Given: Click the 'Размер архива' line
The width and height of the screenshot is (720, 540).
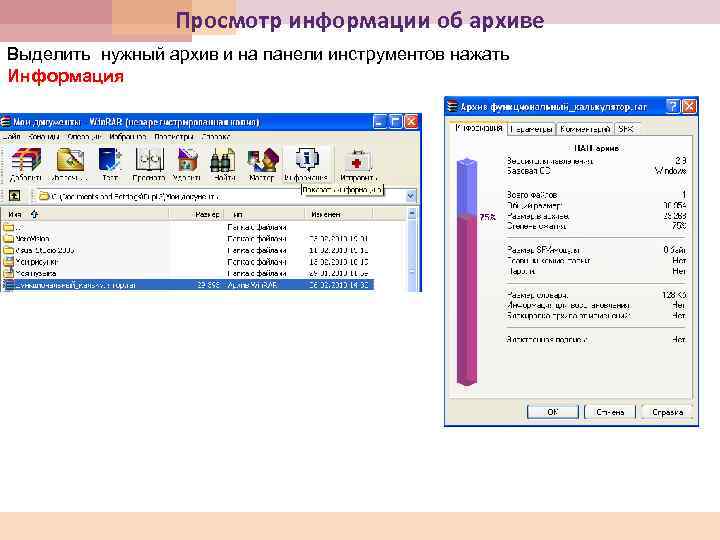Looking at the screenshot, I should pos(596,216).
